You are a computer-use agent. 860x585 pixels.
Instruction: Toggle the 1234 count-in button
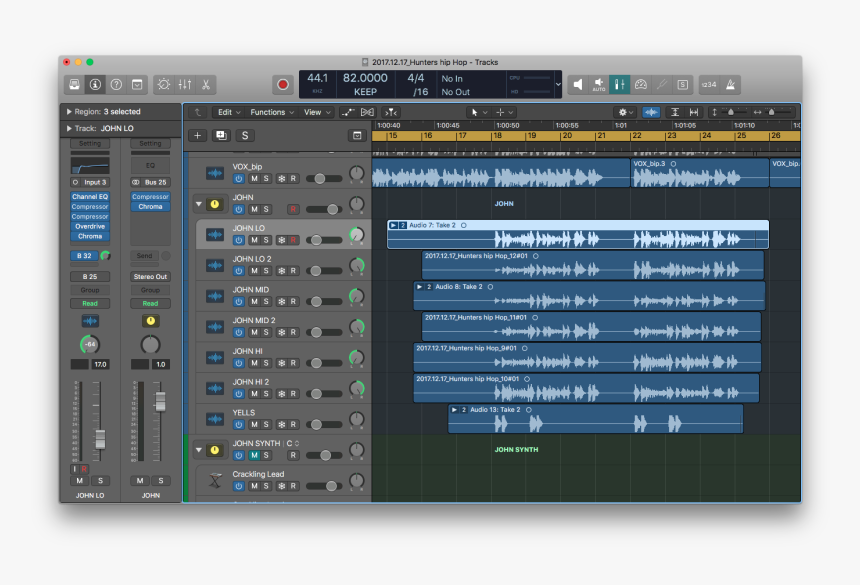[x=709, y=84]
